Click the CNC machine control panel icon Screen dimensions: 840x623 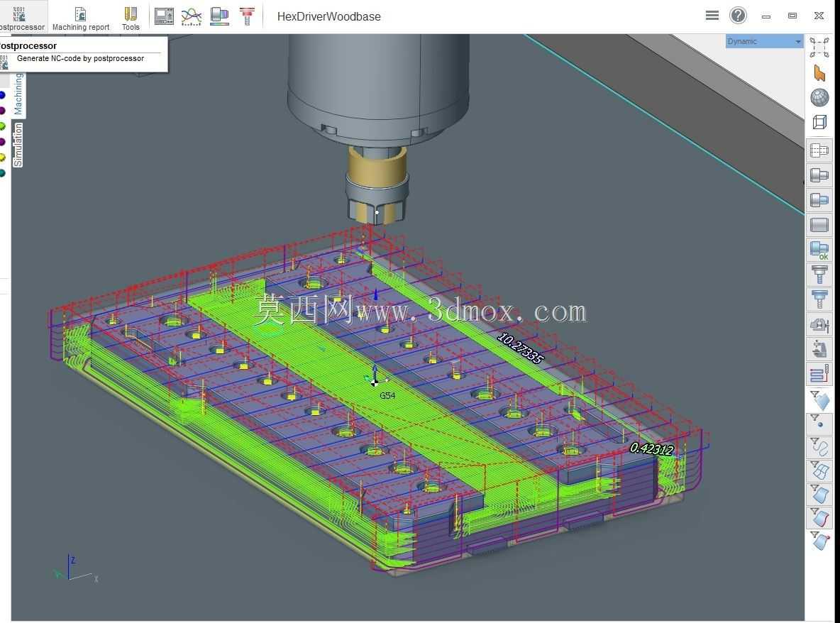(164, 16)
